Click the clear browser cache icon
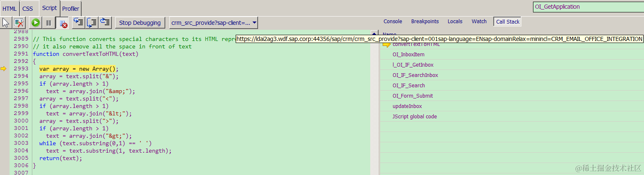The width and height of the screenshot is (644, 175). pos(19,23)
